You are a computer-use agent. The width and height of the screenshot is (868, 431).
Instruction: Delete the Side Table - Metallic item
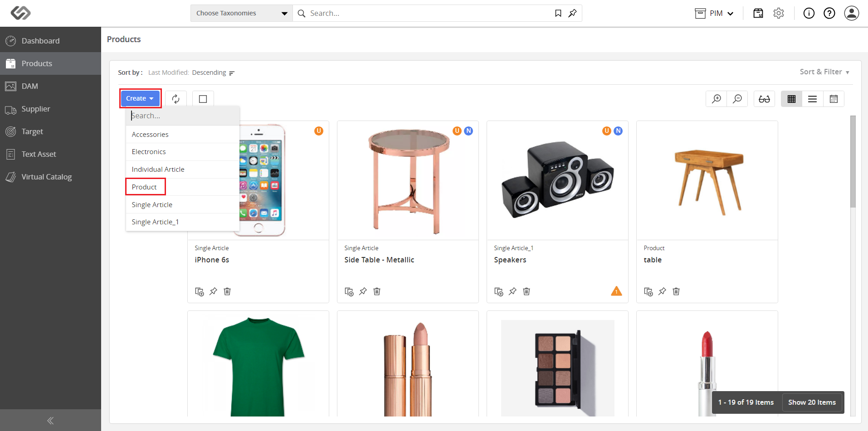(377, 291)
